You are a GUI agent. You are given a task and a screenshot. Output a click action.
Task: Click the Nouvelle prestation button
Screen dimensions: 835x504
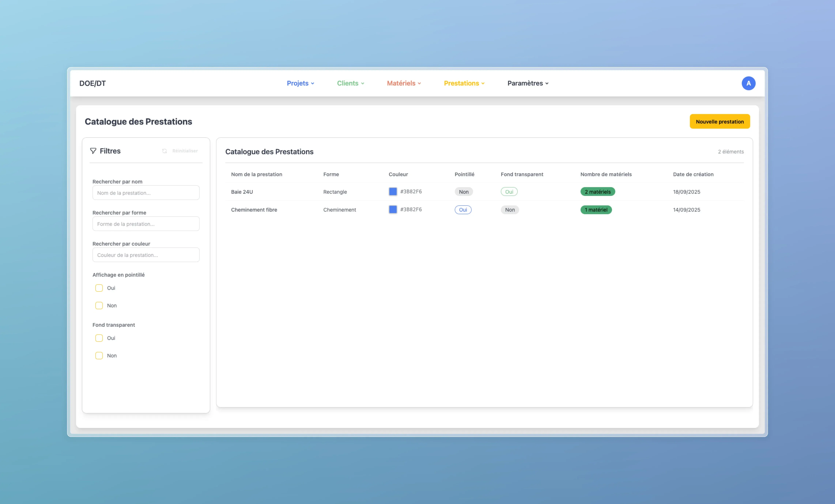719,122
